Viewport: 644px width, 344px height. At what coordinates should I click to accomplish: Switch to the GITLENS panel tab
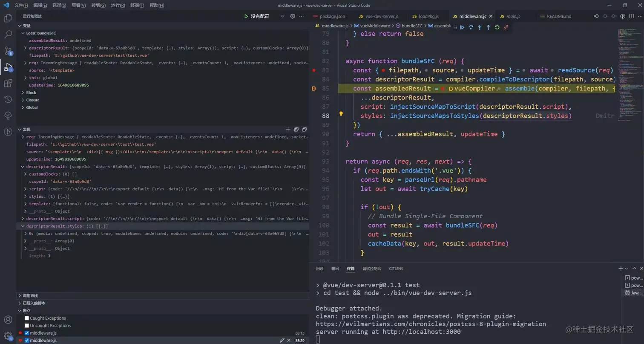pos(396,269)
